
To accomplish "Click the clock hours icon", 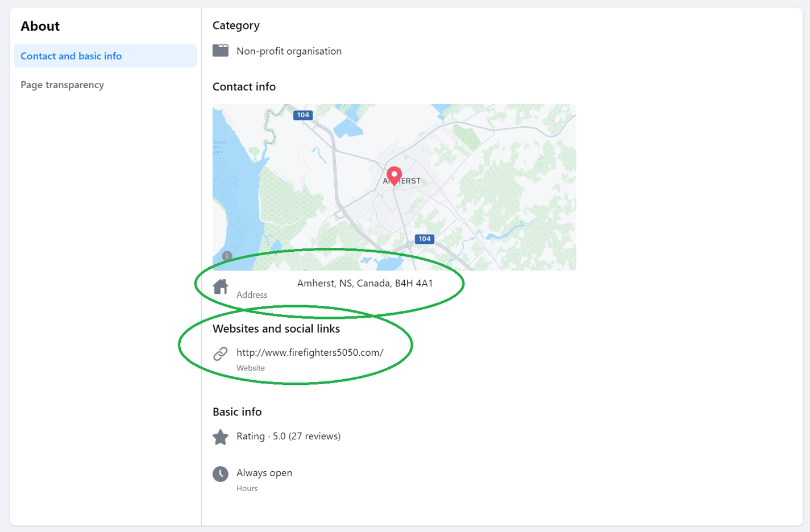I will [221, 473].
